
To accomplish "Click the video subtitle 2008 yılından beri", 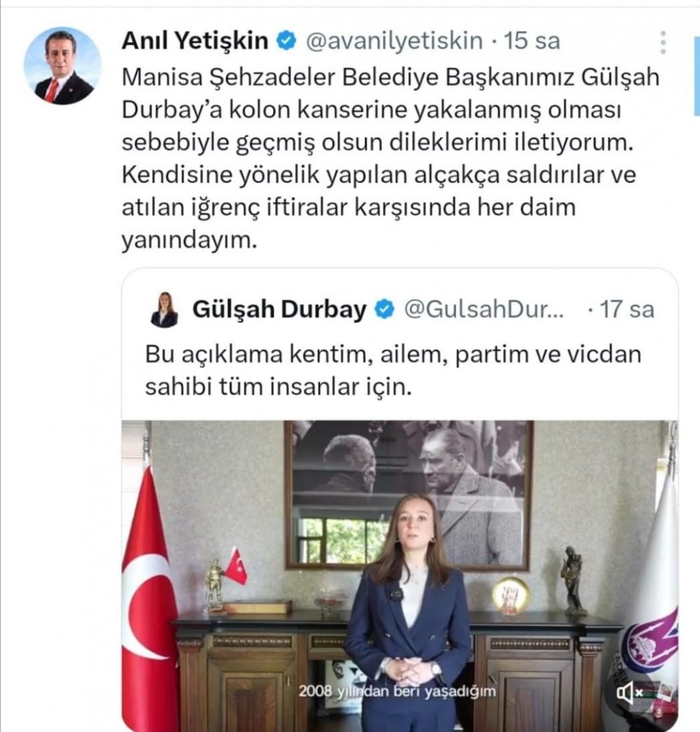I will 397,691.
